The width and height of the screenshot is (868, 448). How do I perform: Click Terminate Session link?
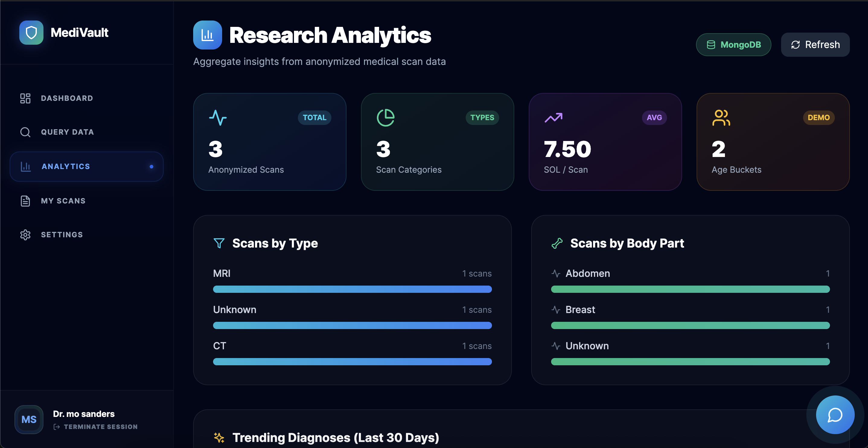pyautogui.click(x=101, y=427)
